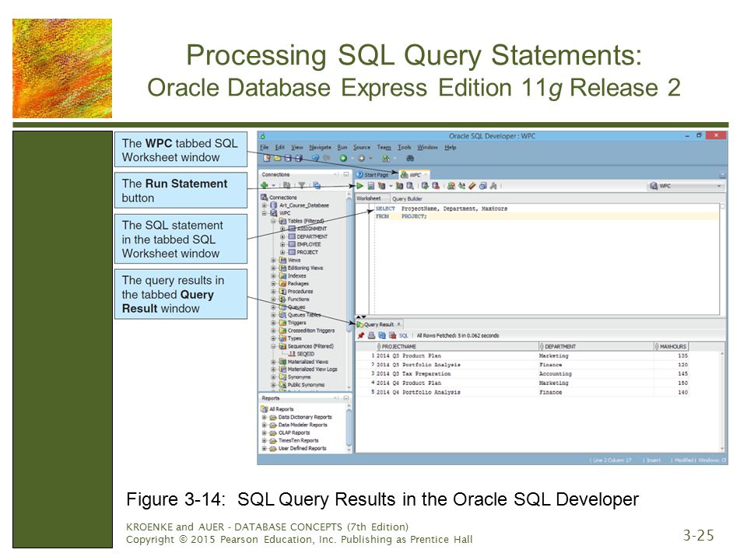
Task: Click the Forward navigation icon
Action: coord(361,158)
